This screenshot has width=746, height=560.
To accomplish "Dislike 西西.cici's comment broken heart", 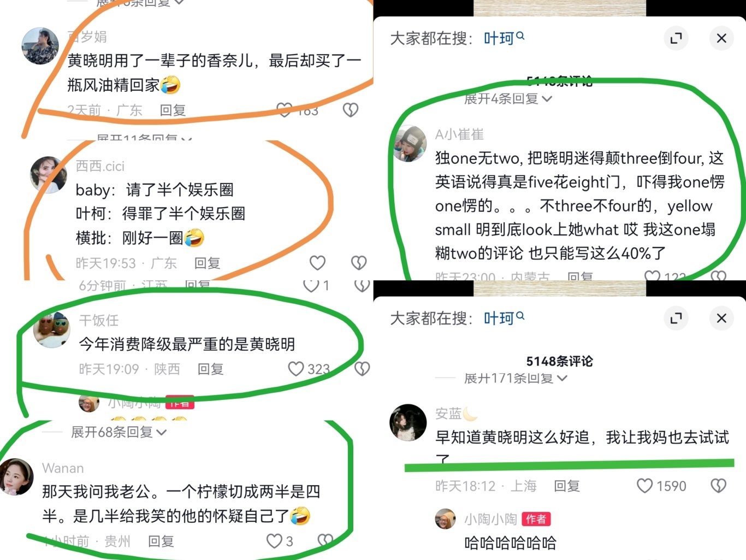I will point(359,263).
